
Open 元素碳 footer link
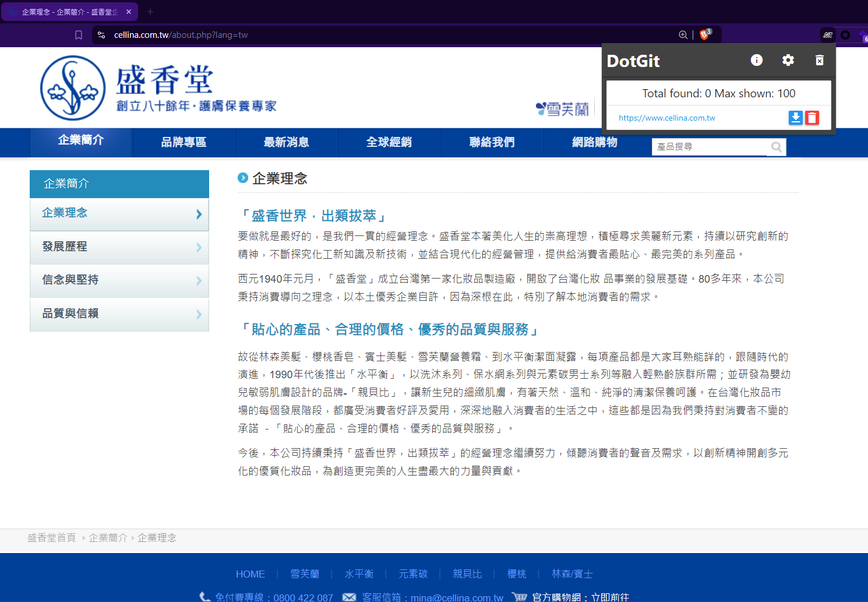point(413,574)
